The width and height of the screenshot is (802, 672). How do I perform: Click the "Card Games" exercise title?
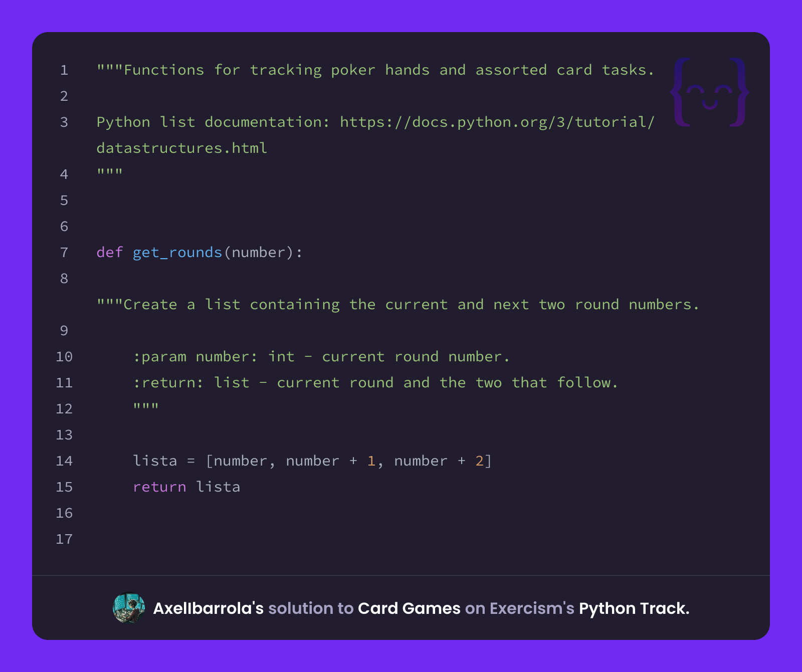[409, 608]
